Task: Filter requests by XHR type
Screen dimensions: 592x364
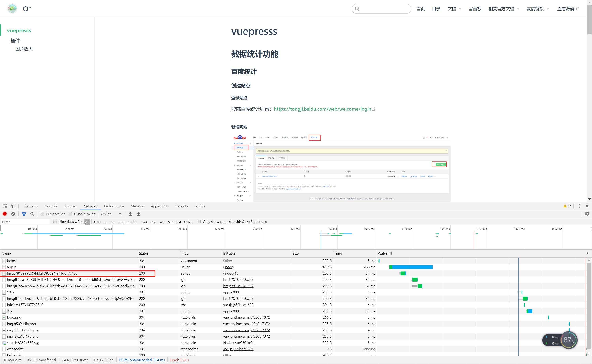Action: (x=97, y=222)
